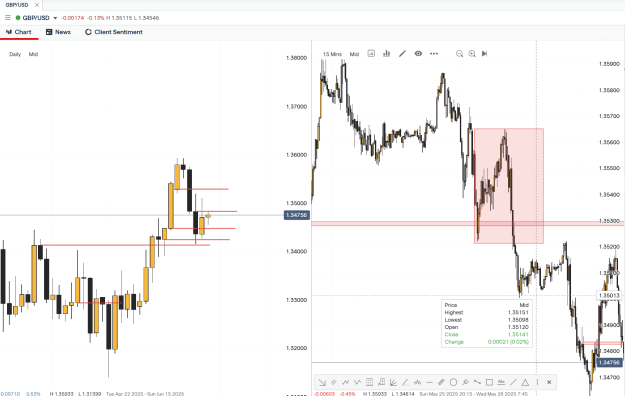Viewport: 625px width, 396px height.
Task: Open the indicators bar-chart icon
Action: [386, 53]
